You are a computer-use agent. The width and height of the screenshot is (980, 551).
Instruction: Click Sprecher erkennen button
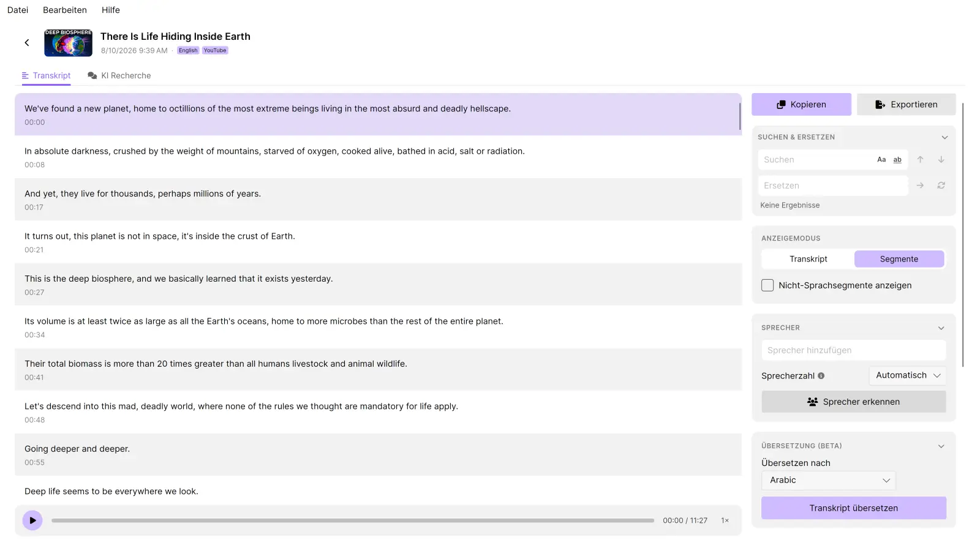tap(854, 402)
